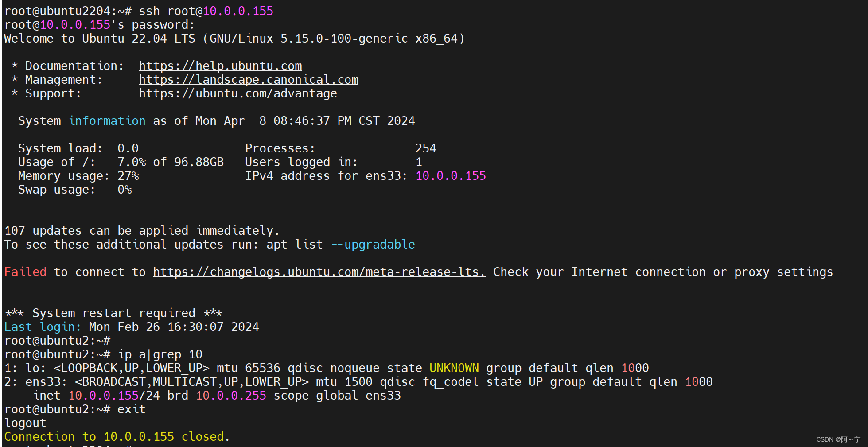Image resolution: width=868 pixels, height=447 pixels.
Task: Click the System restart required notice
Action: click(113, 313)
